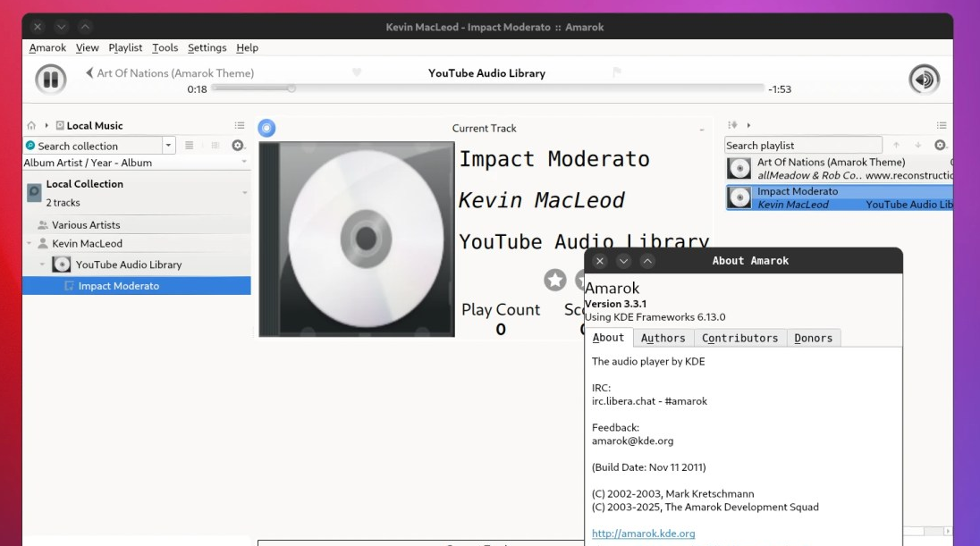Screen dimensions: 980x546
Task: Open the Amarok menu
Action: 47,47
